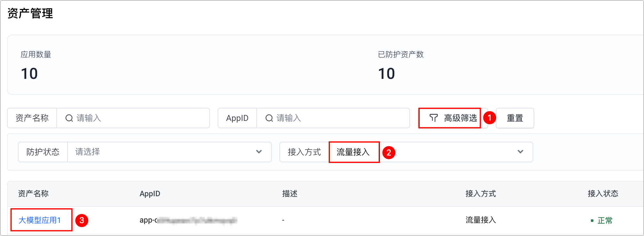Open the 接入方式 dropdown chevron
644x236 pixels.
[x=520, y=152]
